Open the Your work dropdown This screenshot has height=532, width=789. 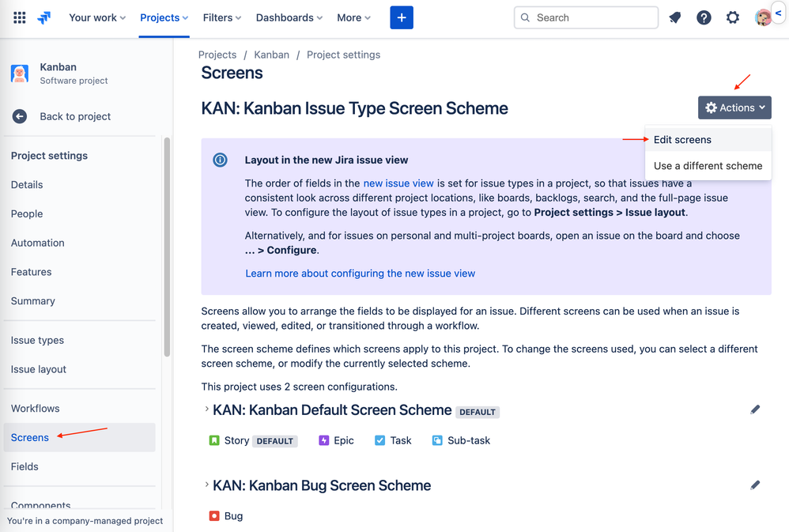[97, 17]
